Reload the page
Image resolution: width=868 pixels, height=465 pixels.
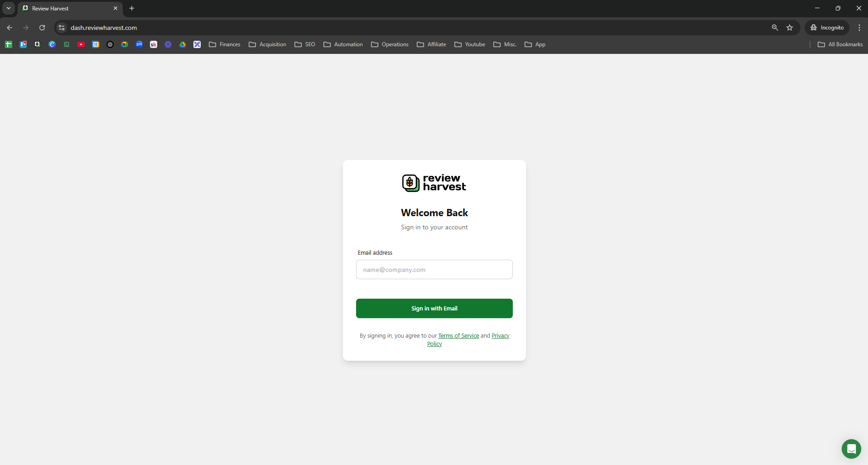click(42, 28)
